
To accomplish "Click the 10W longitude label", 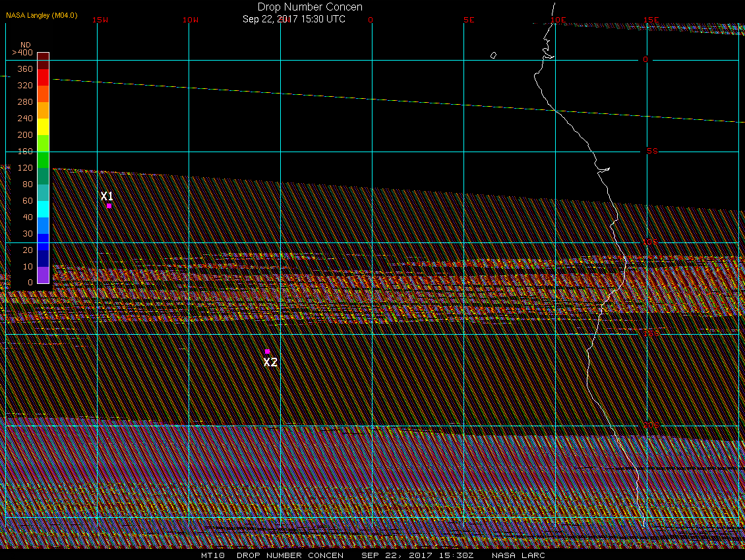I will coord(190,20).
